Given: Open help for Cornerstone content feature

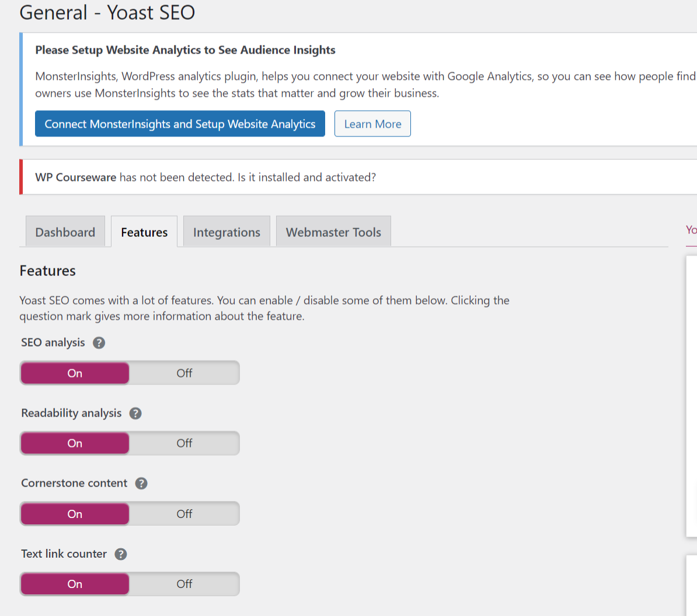Looking at the screenshot, I should 141,483.
